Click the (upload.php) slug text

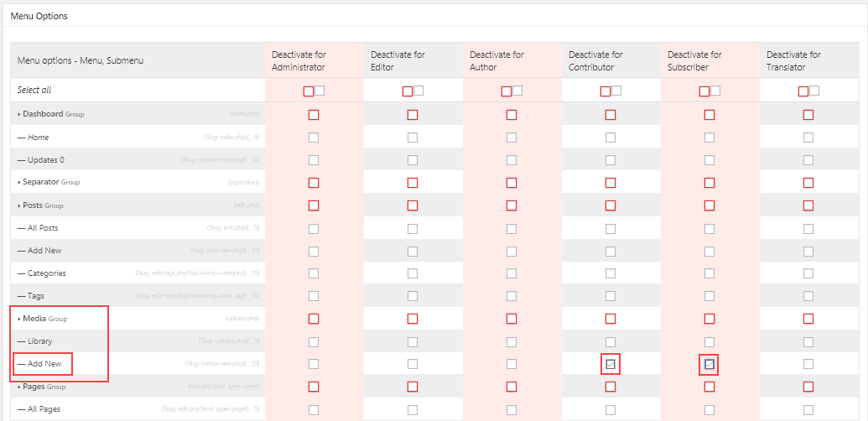coord(242,320)
